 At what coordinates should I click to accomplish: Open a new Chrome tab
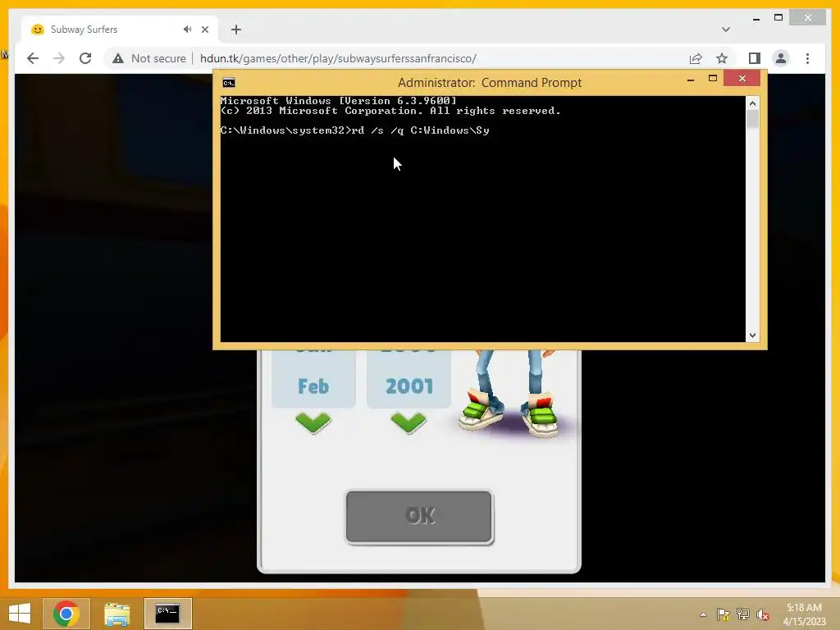pyautogui.click(x=236, y=30)
